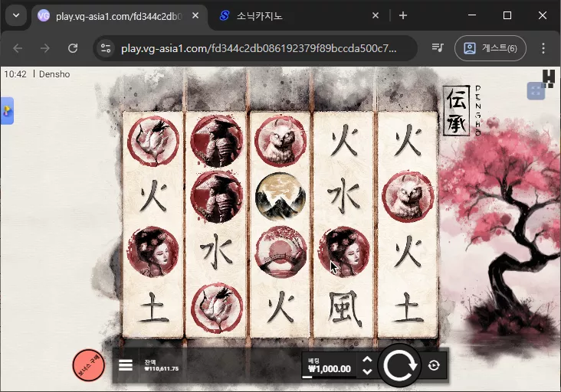The width and height of the screenshot is (561, 392).
Task: Click the address bar URL
Action: (x=259, y=48)
